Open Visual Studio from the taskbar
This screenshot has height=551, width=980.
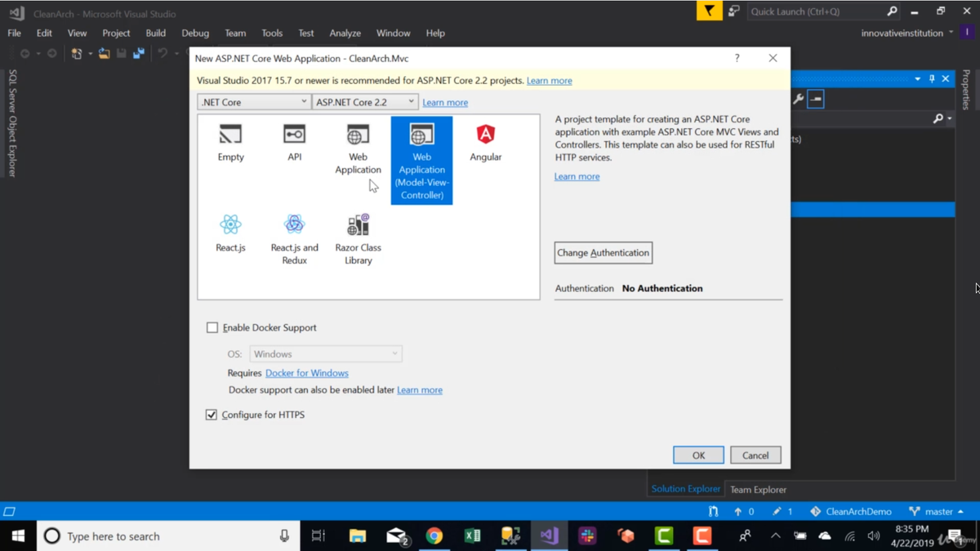coord(549,535)
